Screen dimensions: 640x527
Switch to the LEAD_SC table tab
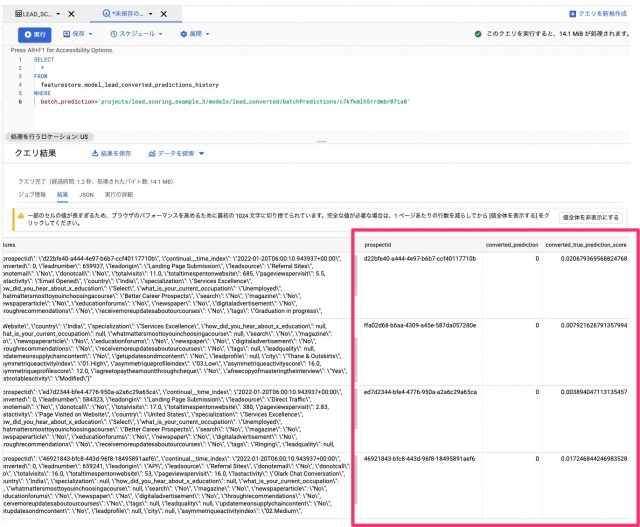[33, 14]
